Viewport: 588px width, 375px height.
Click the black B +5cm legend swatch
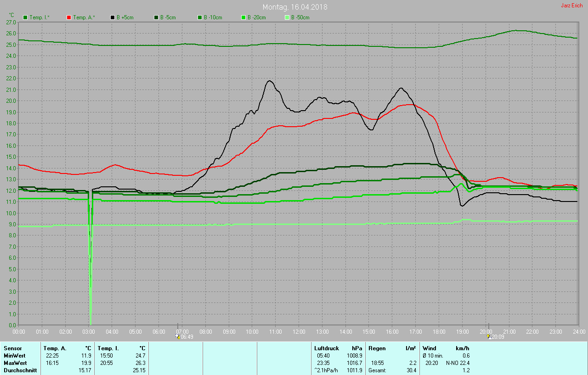point(113,17)
